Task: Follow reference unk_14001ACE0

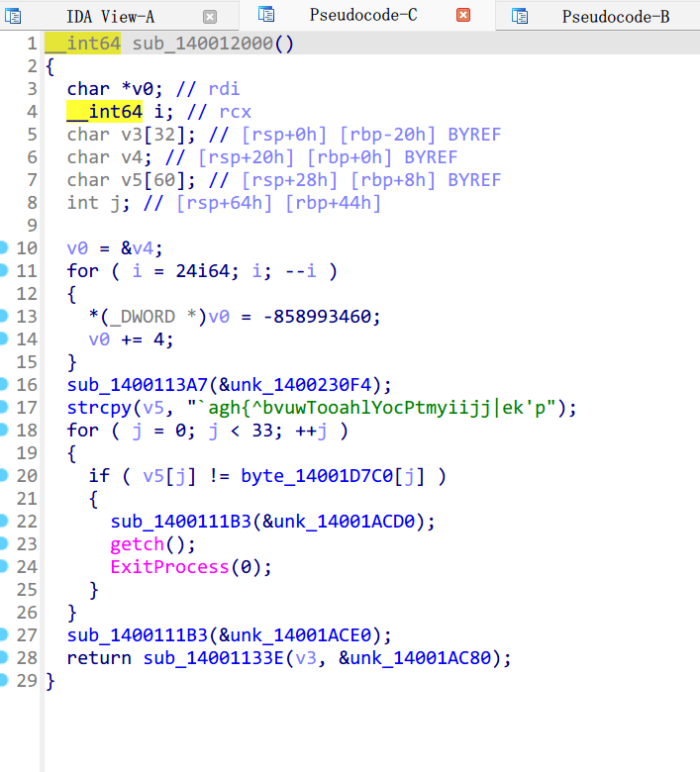Action: 300,635
